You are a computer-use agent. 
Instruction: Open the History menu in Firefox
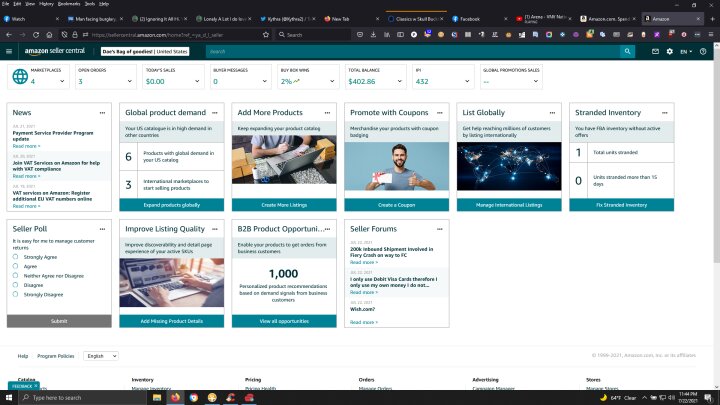coord(46,4)
